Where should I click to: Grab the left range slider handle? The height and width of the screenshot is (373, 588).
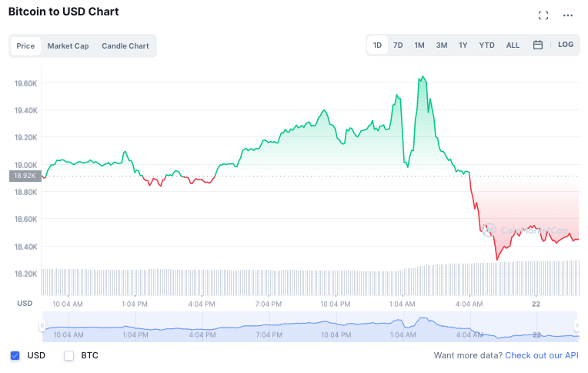(42, 326)
